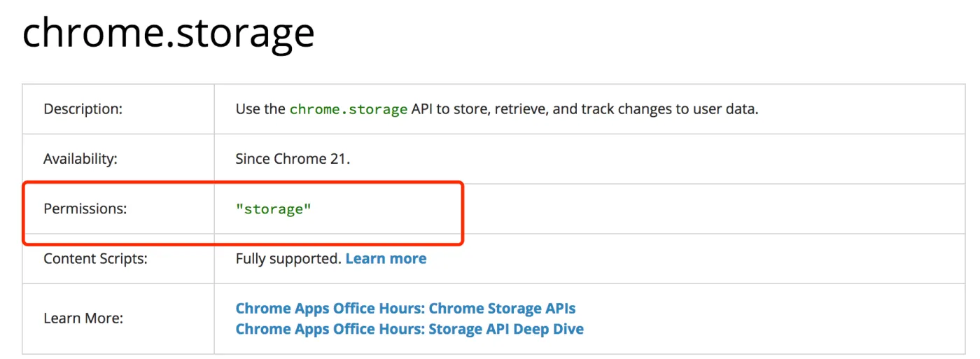Open the "Learn more" content scripts link
The height and width of the screenshot is (359, 980).
(x=386, y=259)
